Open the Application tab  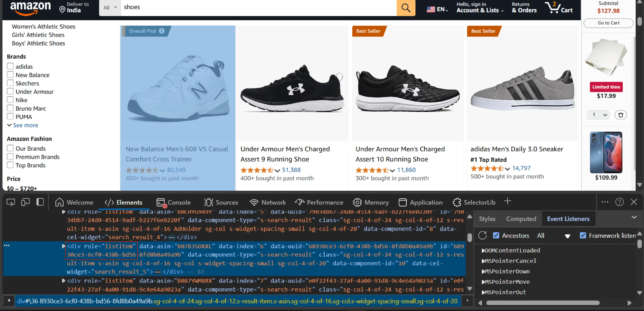pos(421,202)
